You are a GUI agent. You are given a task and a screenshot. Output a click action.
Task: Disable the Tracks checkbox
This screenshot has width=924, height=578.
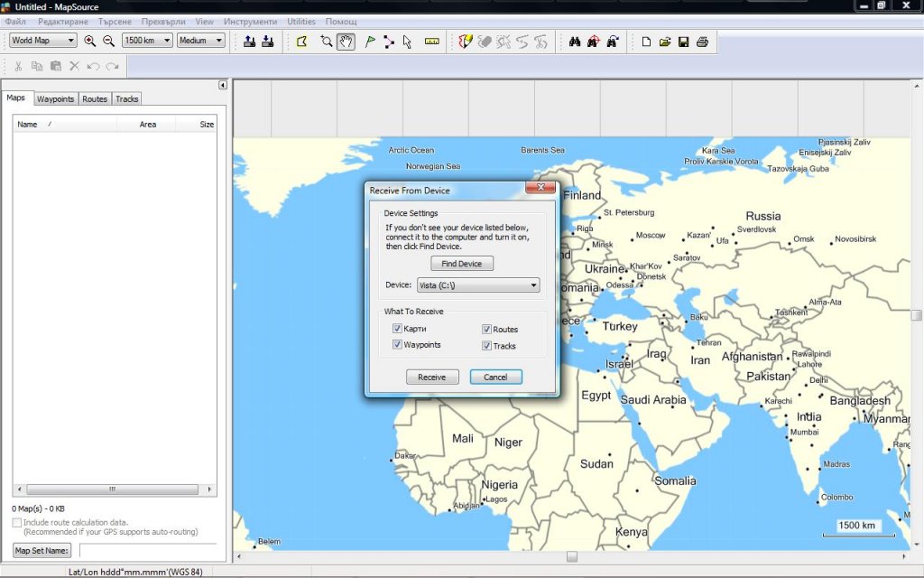pos(486,346)
